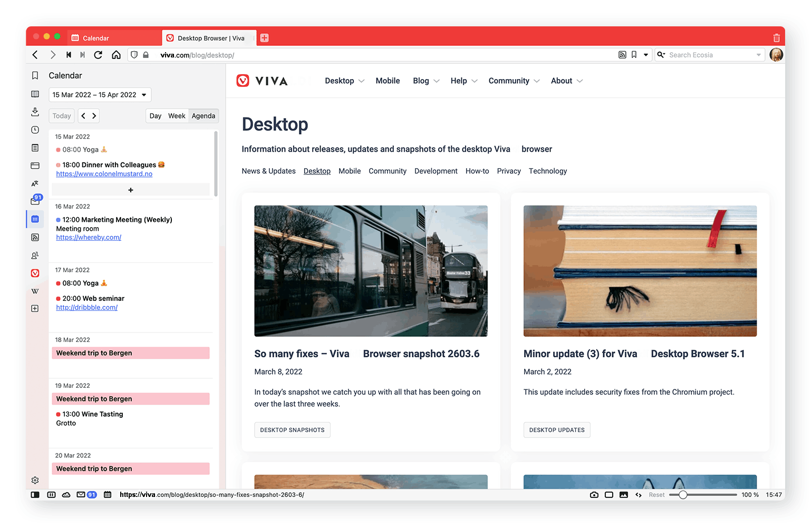Open the Downloads panel in sidebar
The height and width of the screenshot is (527, 812).
35,112
